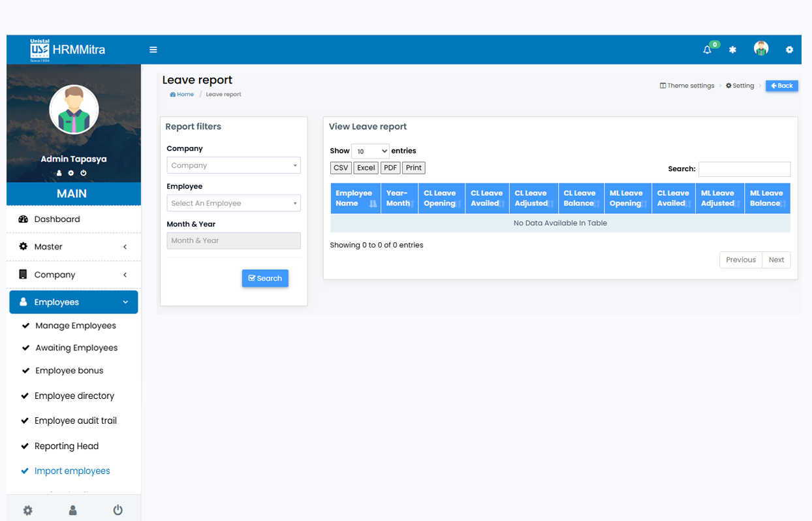Click the gear icon in sidebar footer
The height and width of the screenshot is (521, 812).
pos(27,510)
